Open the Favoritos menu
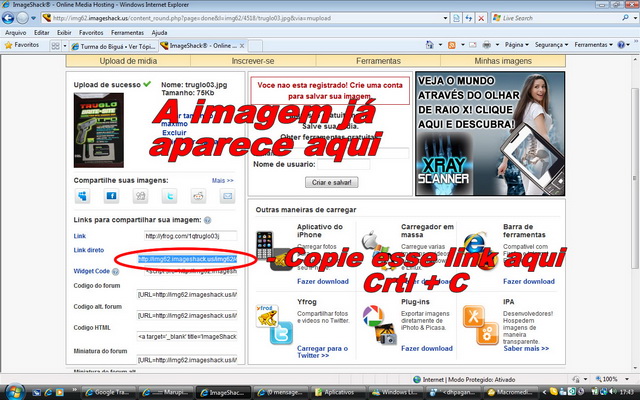The width and height of the screenshot is (640, 400). tap(91, 33)
